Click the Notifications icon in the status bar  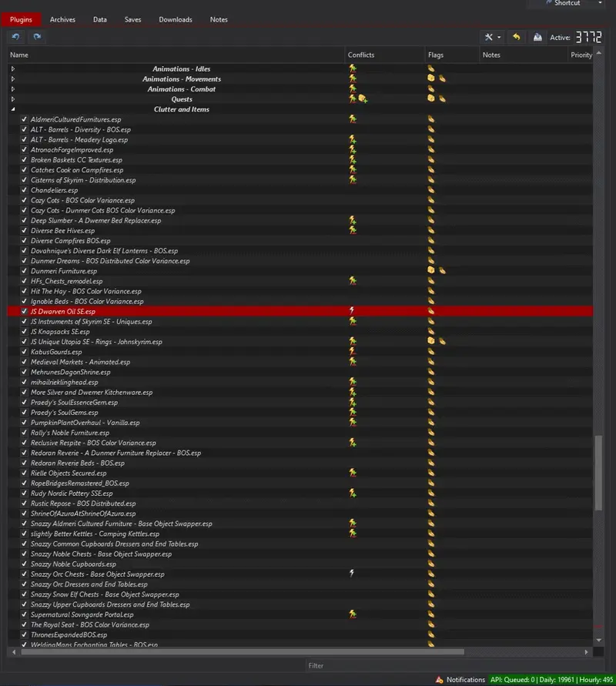[438, 680]
